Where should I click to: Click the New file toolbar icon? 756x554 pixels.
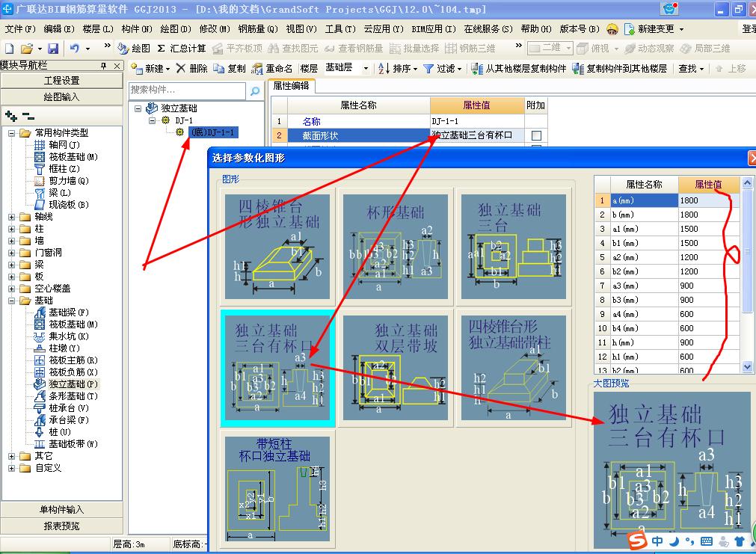click(10, 48)
